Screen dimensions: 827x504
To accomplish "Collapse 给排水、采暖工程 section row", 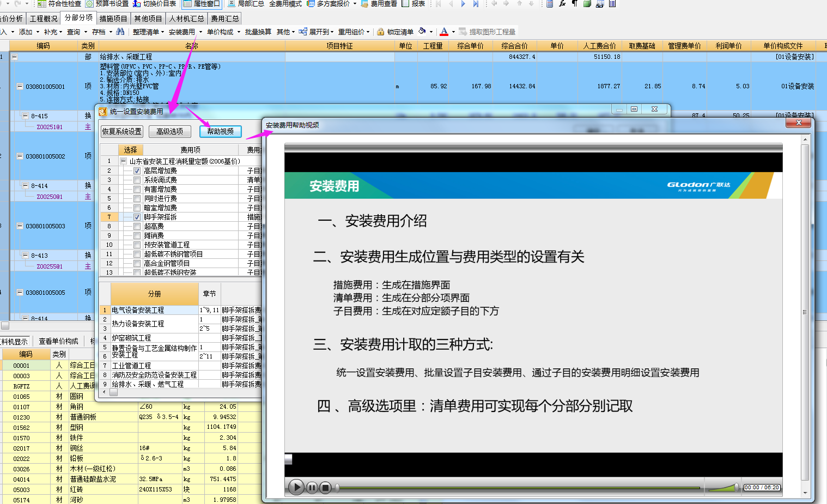I will coord(14,57).
